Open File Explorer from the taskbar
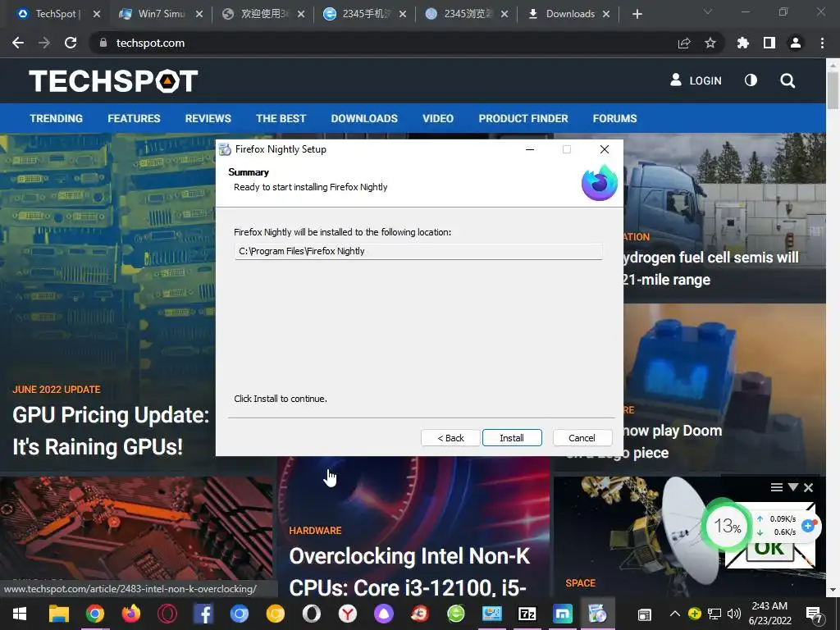 [59, 614]
